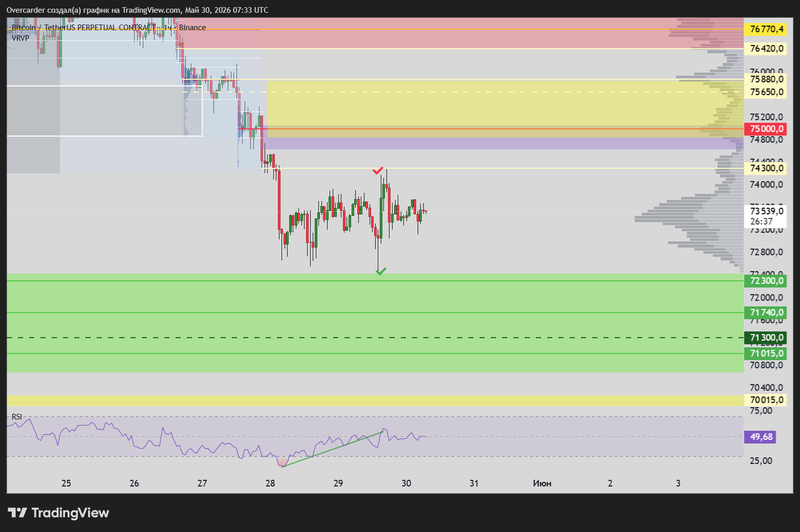Click the green 71740,0 price label

pyautogui.click(x=766, y=313)
